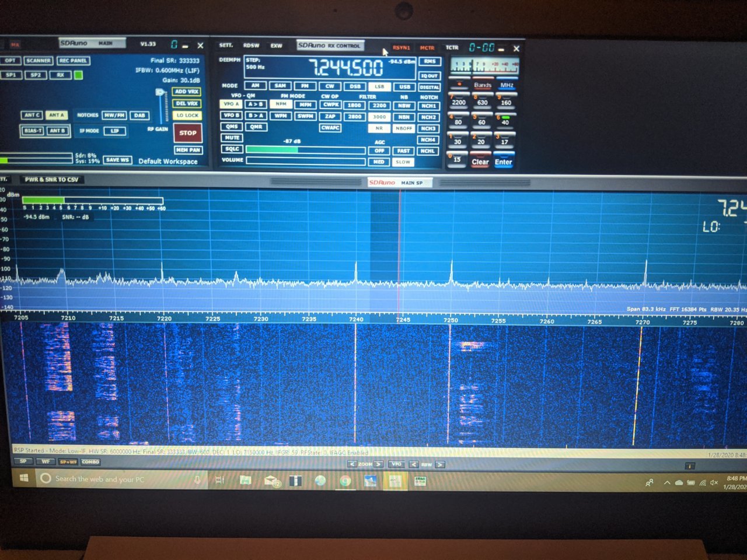The height and width of the screenshot is (560, 747).
Task: Switch IF MODE with LIF button
Action: [115, 131]
